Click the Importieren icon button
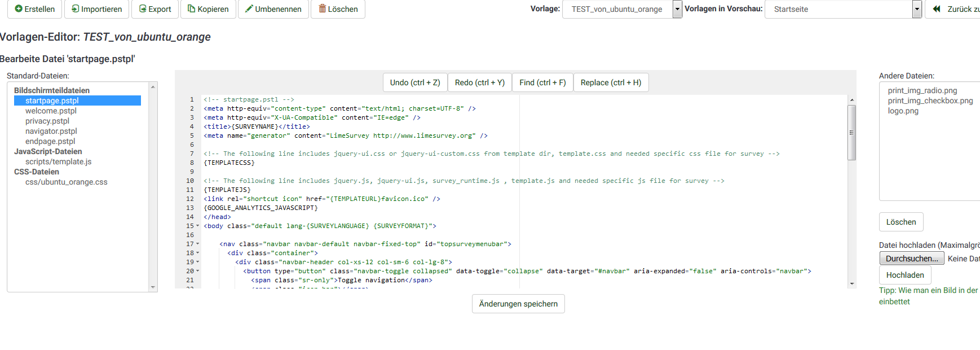The image size is (980, 350). 75,9
